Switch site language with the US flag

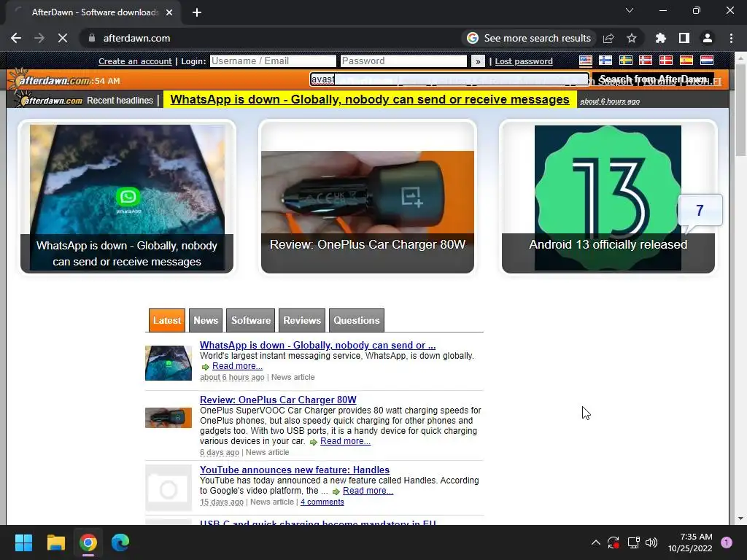pos(586,61)
